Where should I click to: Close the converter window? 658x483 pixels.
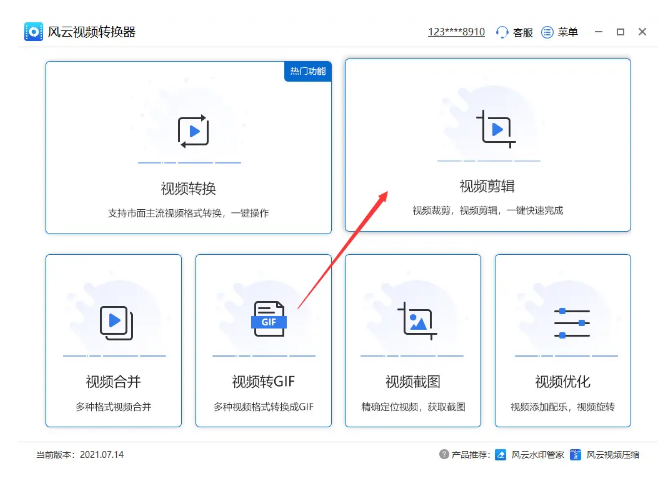[642, 32]
